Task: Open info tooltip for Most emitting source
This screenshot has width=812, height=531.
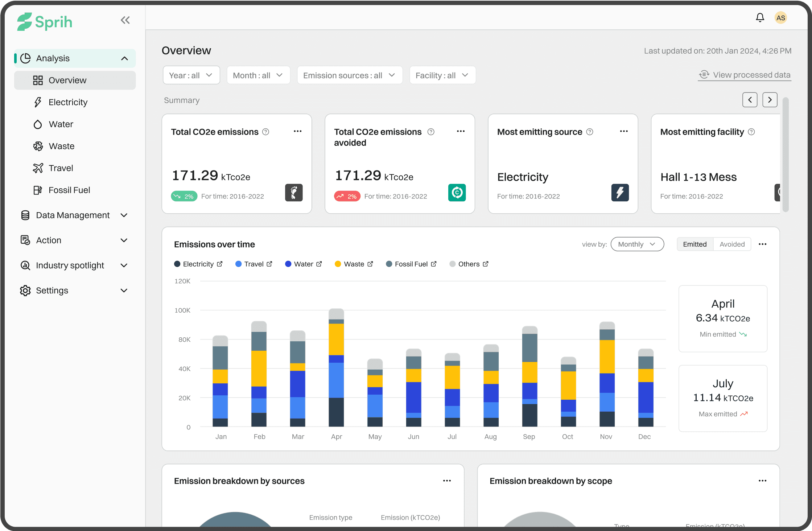Action: [590, 132]
